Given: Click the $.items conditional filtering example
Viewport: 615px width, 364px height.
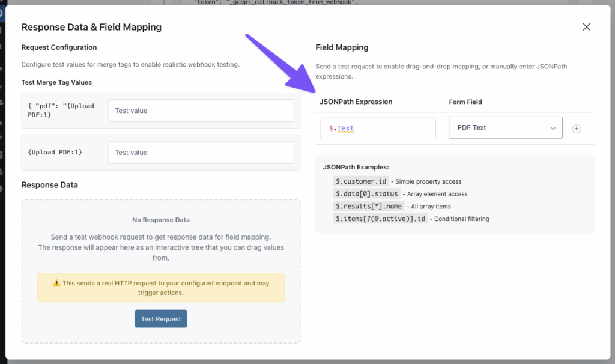Looking at the screenshot, I should [376, 219].
